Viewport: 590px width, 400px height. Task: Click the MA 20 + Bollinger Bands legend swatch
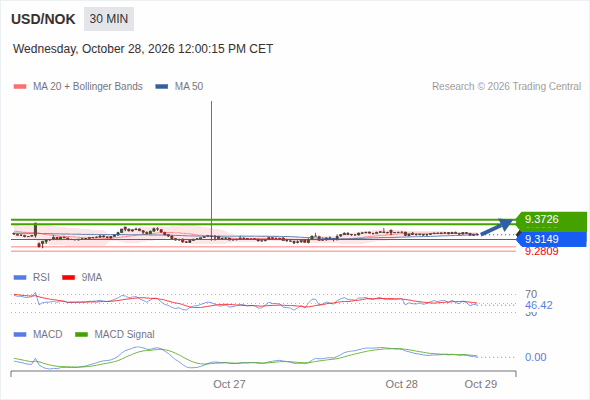coord(20,87)
